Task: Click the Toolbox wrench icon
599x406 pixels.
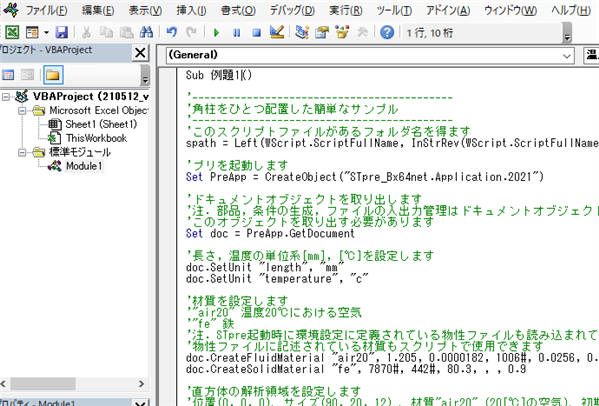Action: coord(362,32)
